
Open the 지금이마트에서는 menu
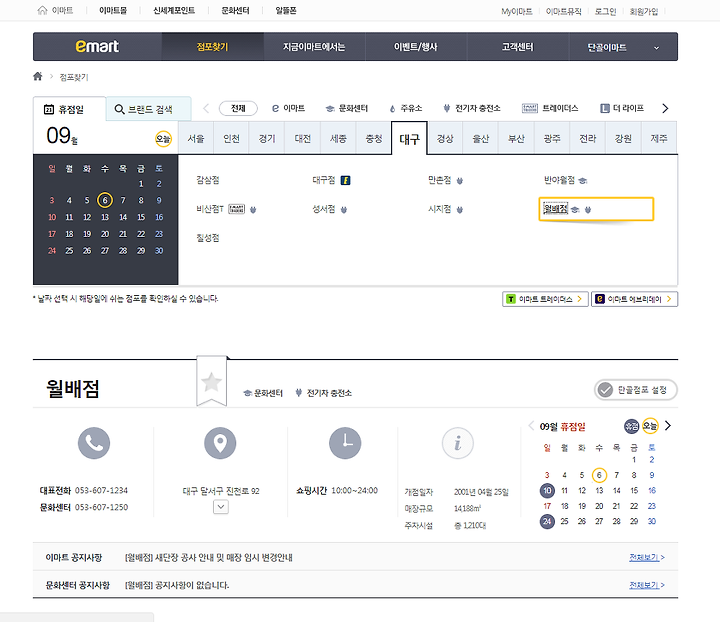pos(314,47)
